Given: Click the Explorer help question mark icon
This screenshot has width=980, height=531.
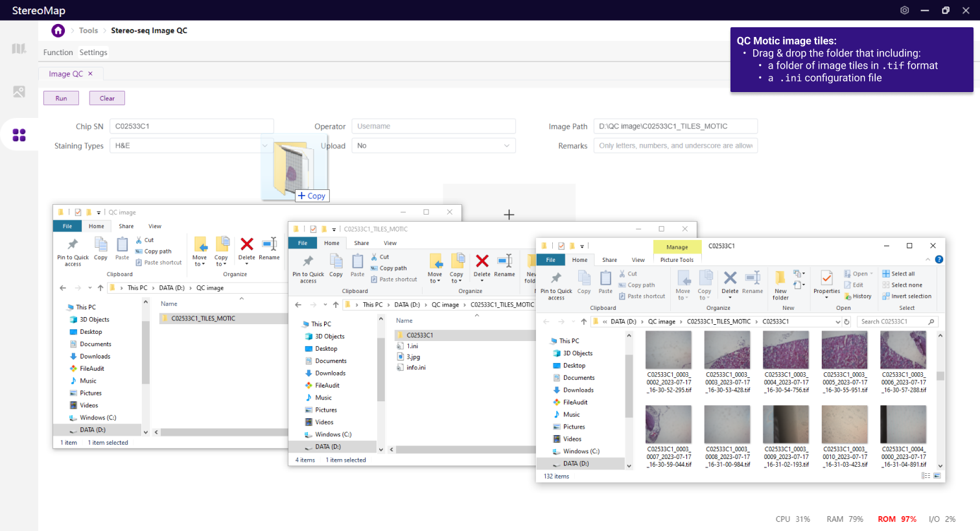Looking at the screenshot, I should 939,259.
